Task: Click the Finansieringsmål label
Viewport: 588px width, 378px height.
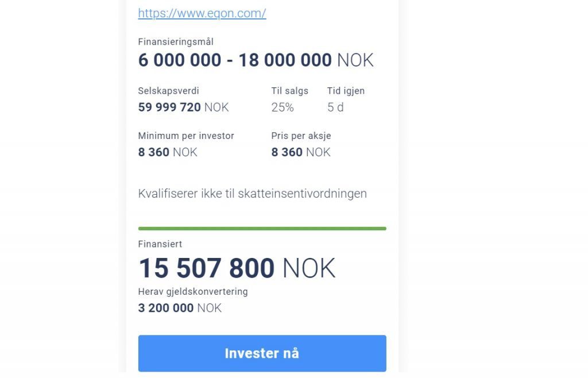Action: tap(176, 41)
